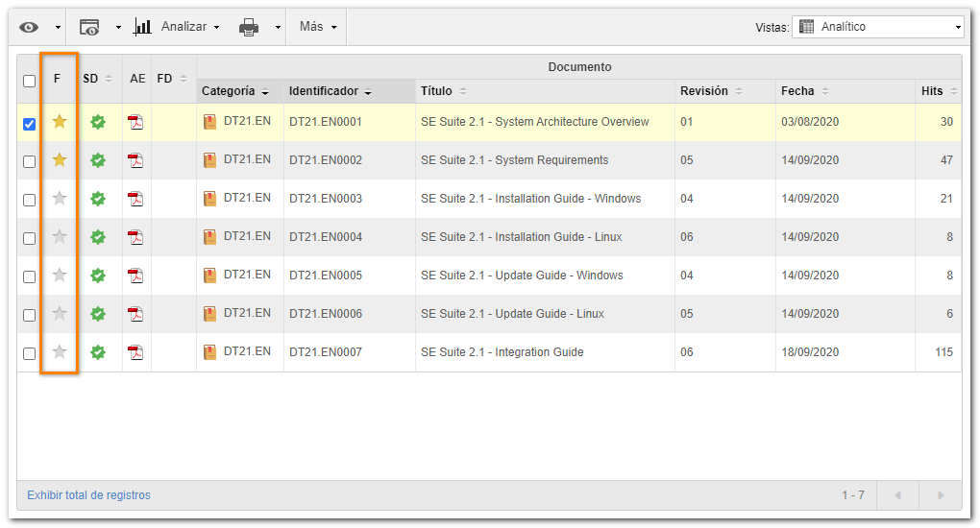The image size is (980, 528).
Task: Open the Vistas Analítico combo box
Action: point(877,27)
